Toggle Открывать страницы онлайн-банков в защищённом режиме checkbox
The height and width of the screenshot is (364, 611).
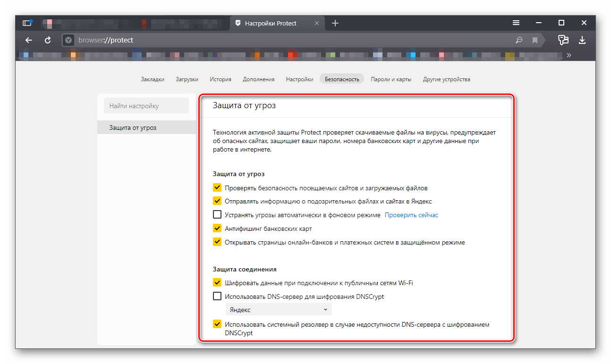click(217, 242)
